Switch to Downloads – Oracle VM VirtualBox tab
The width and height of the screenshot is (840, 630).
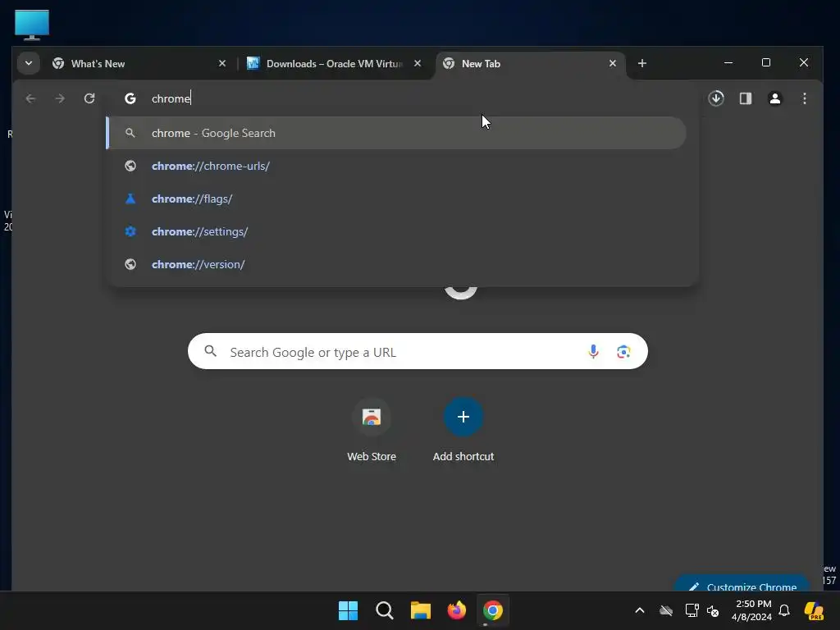335,64
